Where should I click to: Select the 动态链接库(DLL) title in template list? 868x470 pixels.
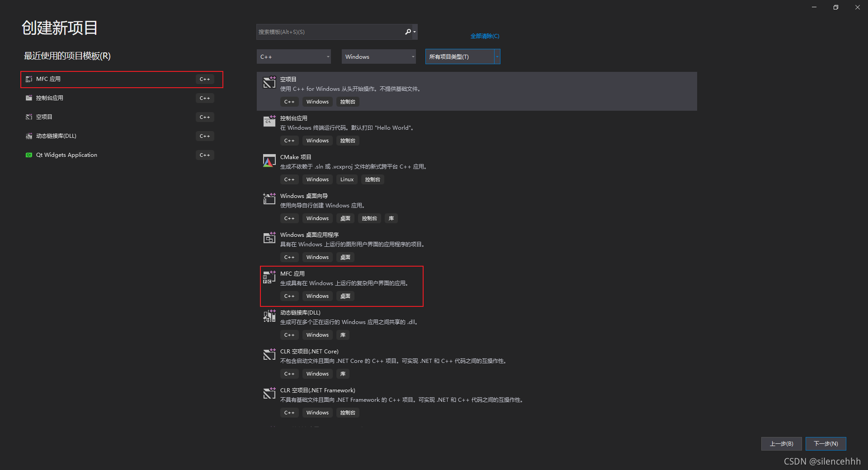tap(300, 312)
